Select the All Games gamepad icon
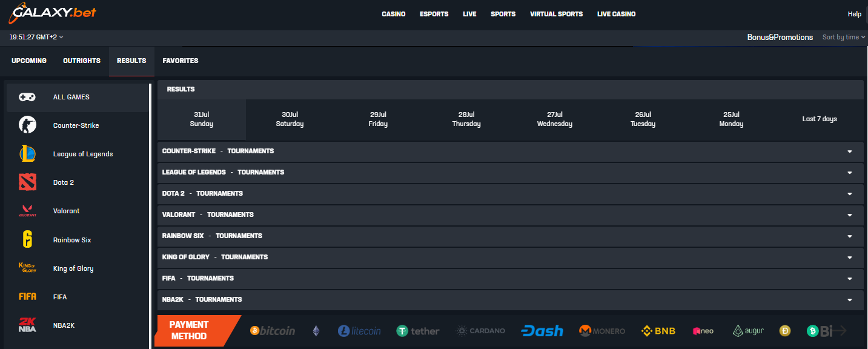This screenshot has height=349, width=868. pos(27,97)
